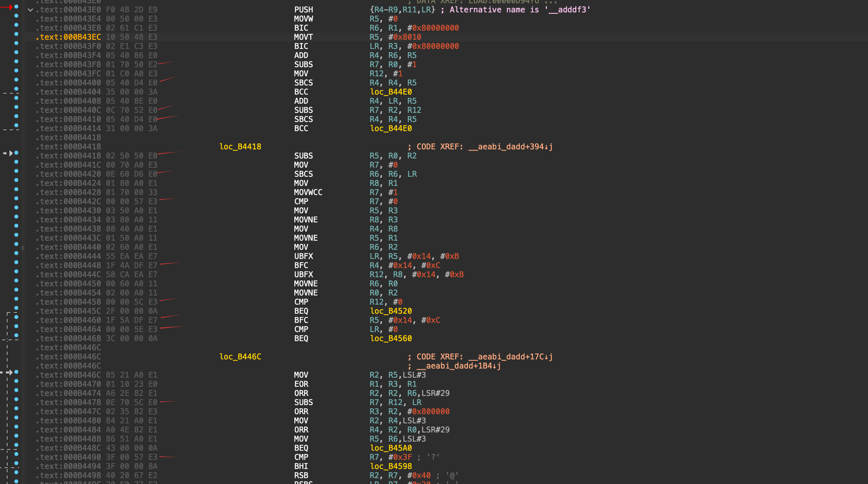Screen dimensions: 868x484
Task: Follow the loc_B4560 branch target
Action: [391, 339]
